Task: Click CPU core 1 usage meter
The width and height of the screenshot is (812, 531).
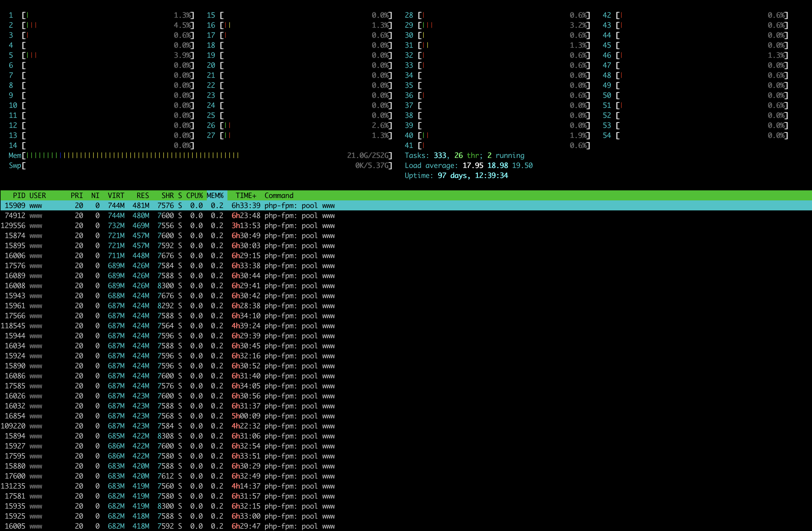Action: coord(102,15)
